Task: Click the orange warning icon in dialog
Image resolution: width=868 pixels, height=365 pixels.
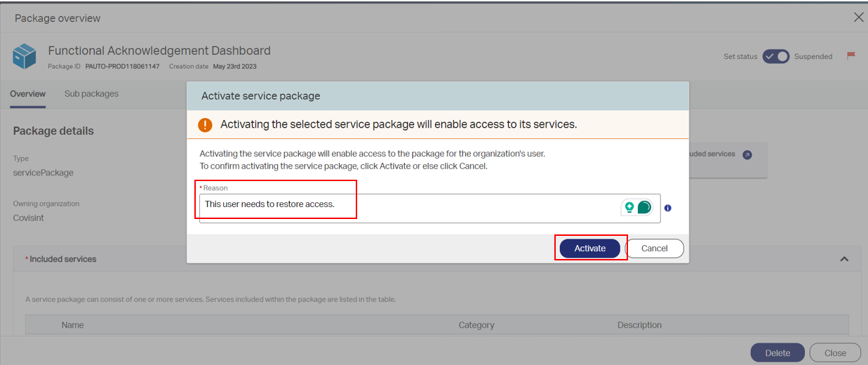Action: [x=205, y=125]
